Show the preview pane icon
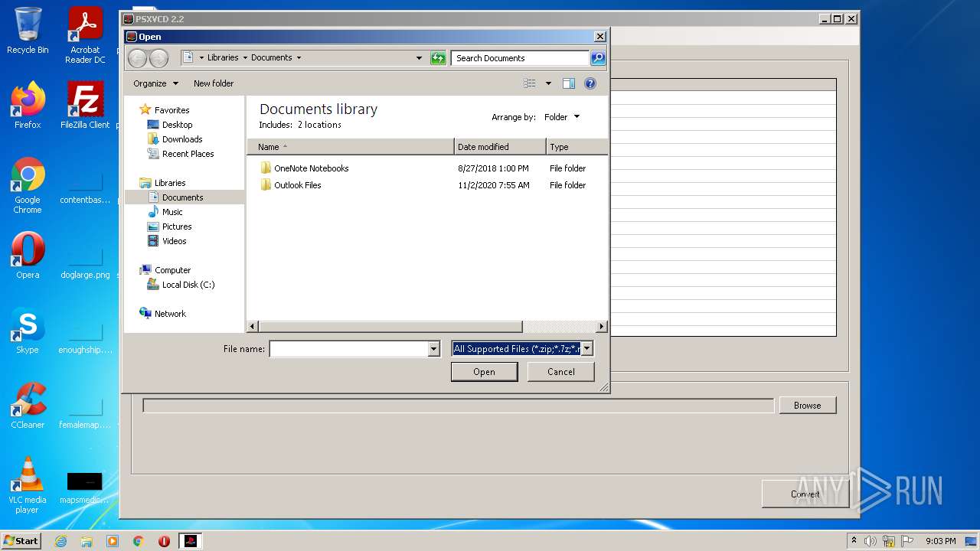The width and height of the screenshot is (980, 551). pyautogui.click(x=569, y=83)
